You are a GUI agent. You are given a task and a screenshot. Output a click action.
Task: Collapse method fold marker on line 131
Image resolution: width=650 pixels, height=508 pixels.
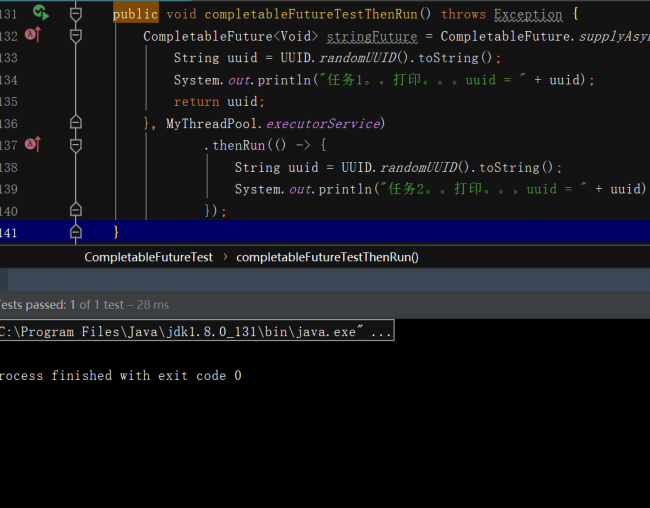(75, 14)
